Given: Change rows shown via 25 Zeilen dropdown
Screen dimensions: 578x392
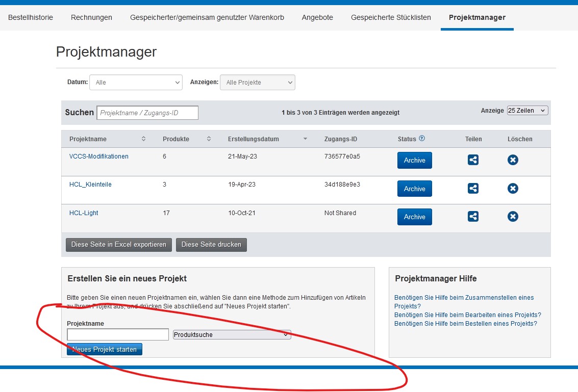Looking at the screenshot, I should (527, 111).
